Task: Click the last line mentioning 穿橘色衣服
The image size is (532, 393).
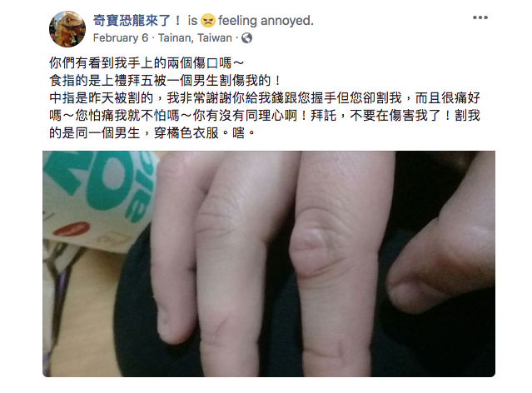Action: (x=152, y=133)
